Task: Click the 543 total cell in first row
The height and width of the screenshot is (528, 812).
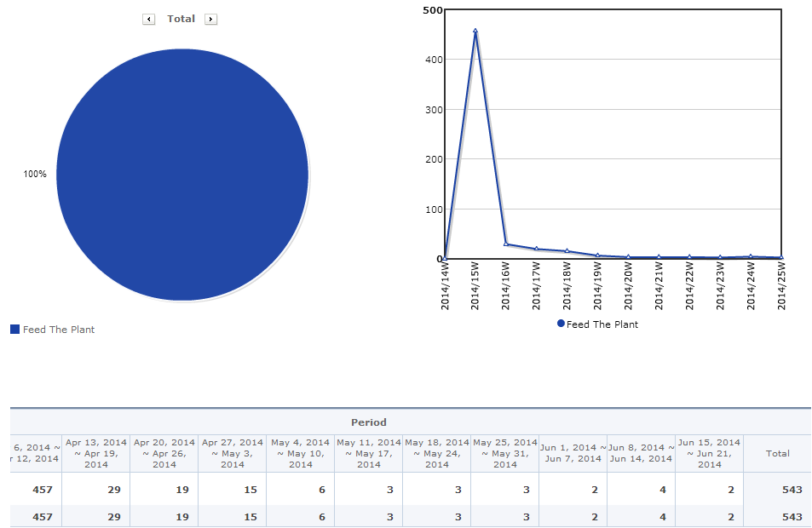Action: 777,490
